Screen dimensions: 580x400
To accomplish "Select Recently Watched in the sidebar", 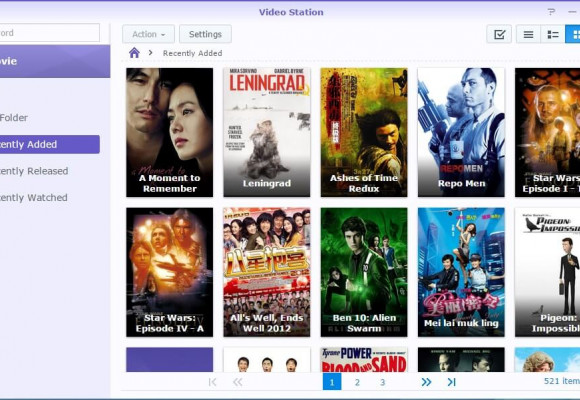I will click(34, 198).
